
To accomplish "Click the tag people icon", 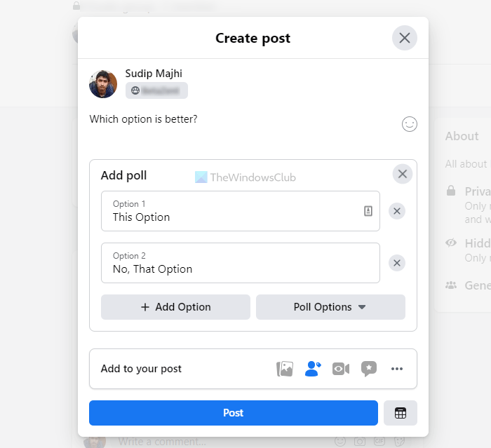I will (x=313, y=369).
